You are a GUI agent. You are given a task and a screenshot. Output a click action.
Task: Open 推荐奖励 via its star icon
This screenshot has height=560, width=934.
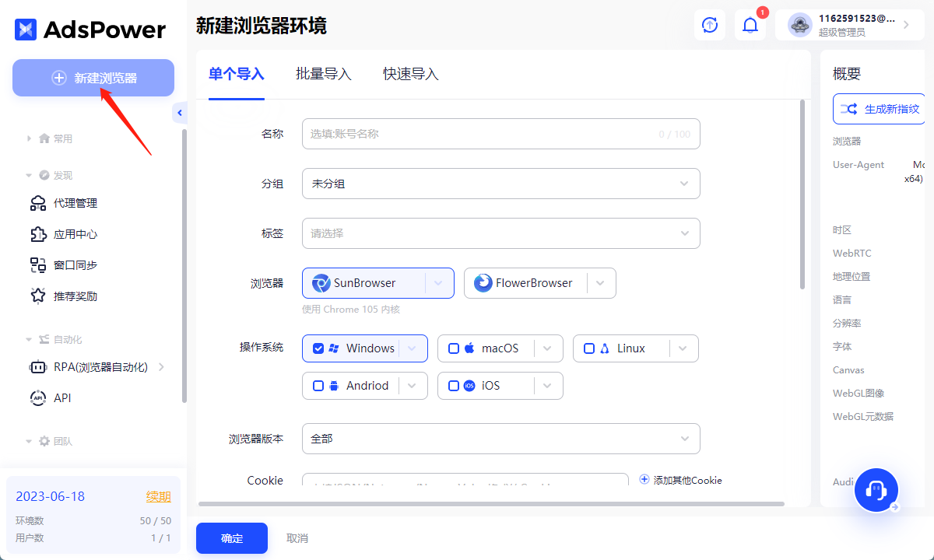(x=38, y=296)
